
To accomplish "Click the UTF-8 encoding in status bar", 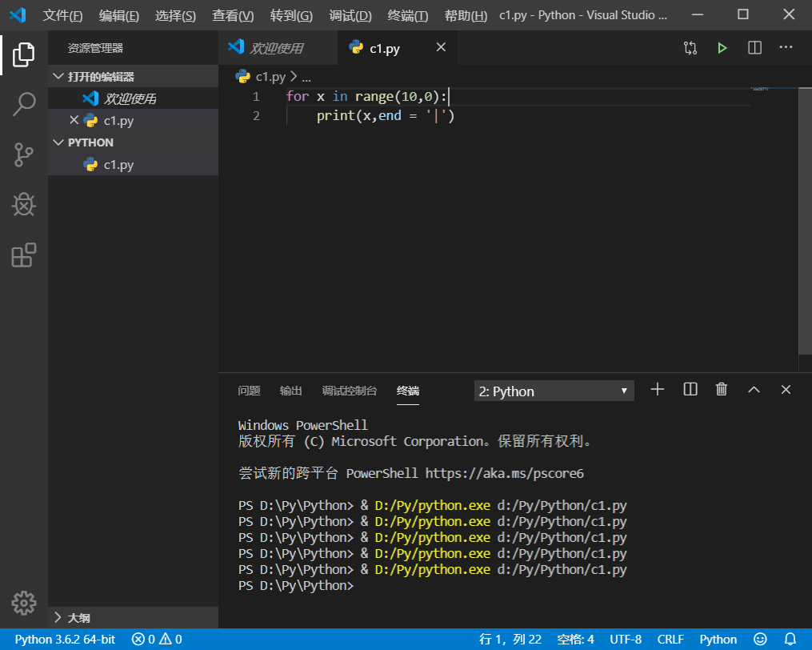I will 626,639.
